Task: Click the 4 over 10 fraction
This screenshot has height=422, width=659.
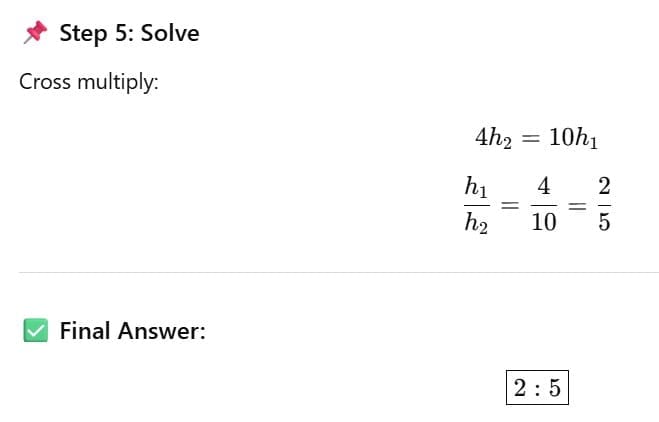Action: pyautogui.click(x=543, y=204)
